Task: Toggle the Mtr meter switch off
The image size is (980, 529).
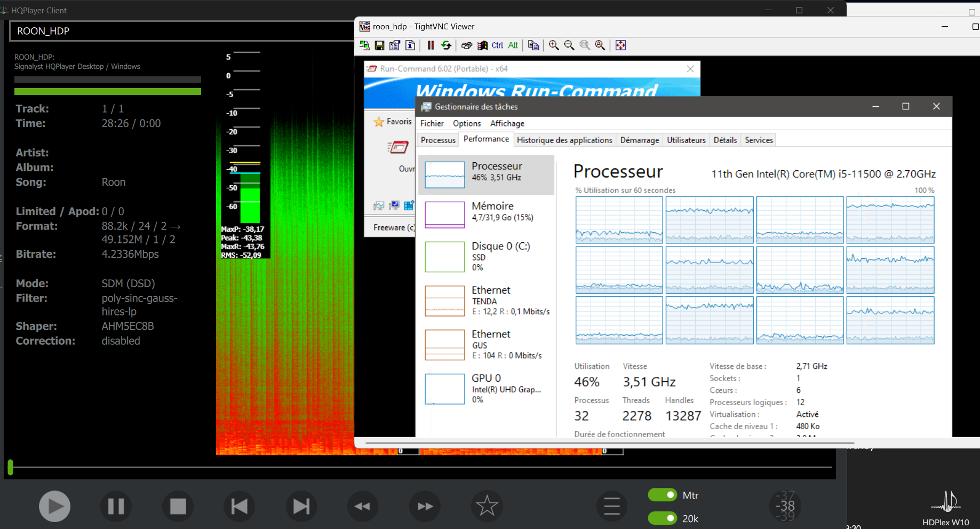Action: [x=662, y=495]
